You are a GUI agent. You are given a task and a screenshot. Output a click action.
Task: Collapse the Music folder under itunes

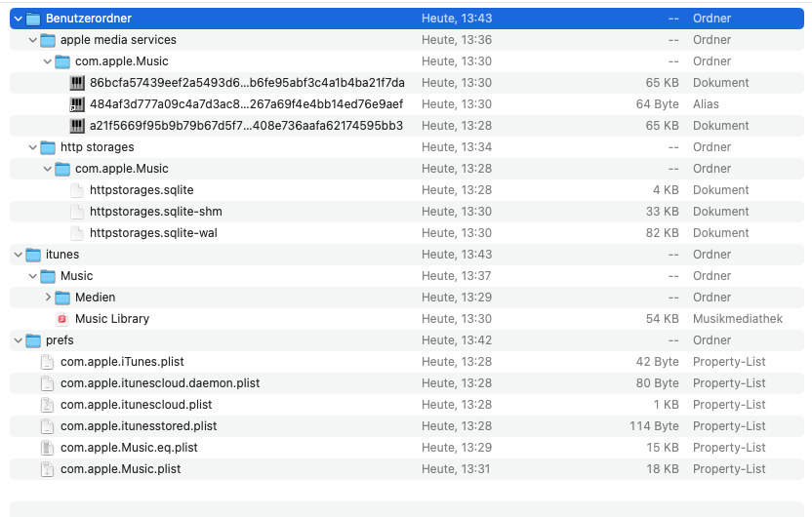(33, 276)
